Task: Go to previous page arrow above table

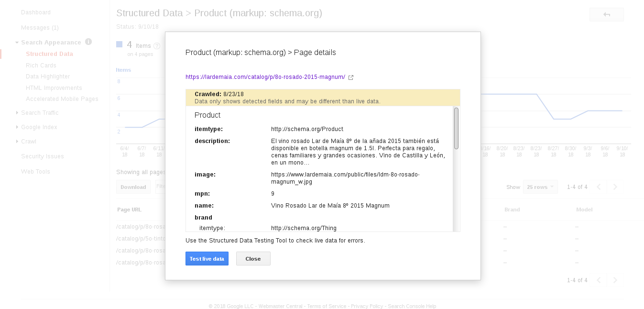Action: click(x=599, y=187)
